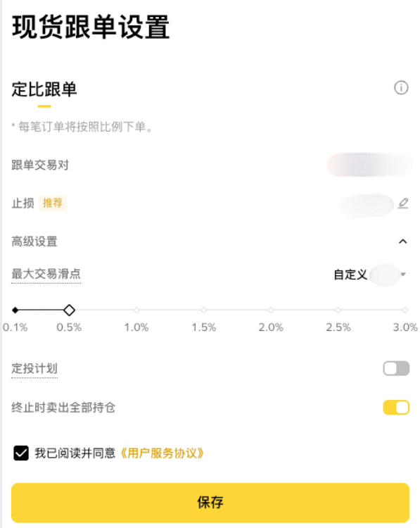Select the 1.5% slippage marker
The width and height of the screenshot is (420, 528).
(203, 310)
